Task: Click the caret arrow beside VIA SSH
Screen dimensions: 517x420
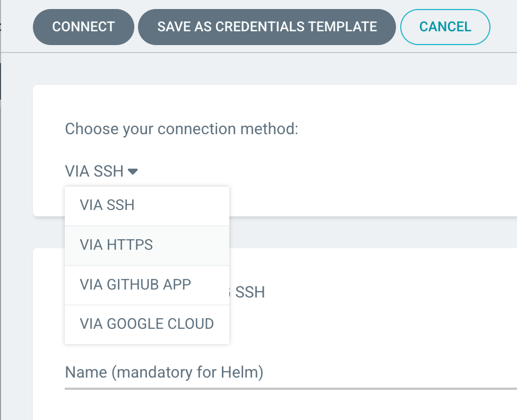Action: 133,171
